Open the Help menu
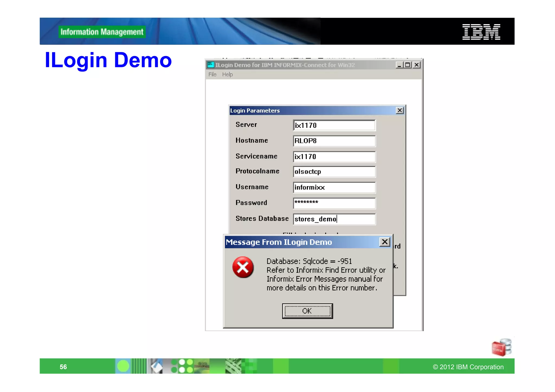Screen dimensions: 555x392 tap(227, 74)
